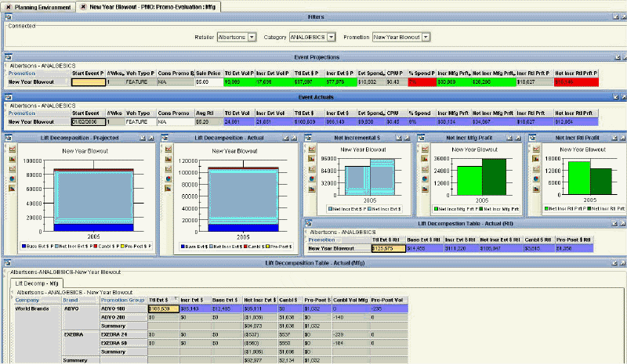This screenshot has width=627, height=364.
Task: Select line chart icon in Net Incr Rtl Profit panel
Action: click(x=536, y=149)
